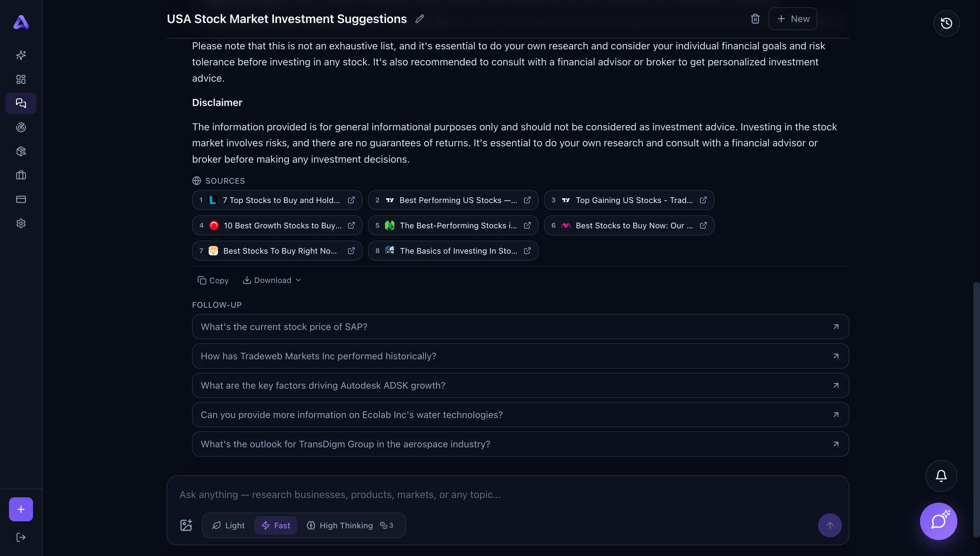This screenshot has width=980, height=556.
Task: Ask follow-up about Autodesk ADSK growth
Action: (x=520, y=385)
